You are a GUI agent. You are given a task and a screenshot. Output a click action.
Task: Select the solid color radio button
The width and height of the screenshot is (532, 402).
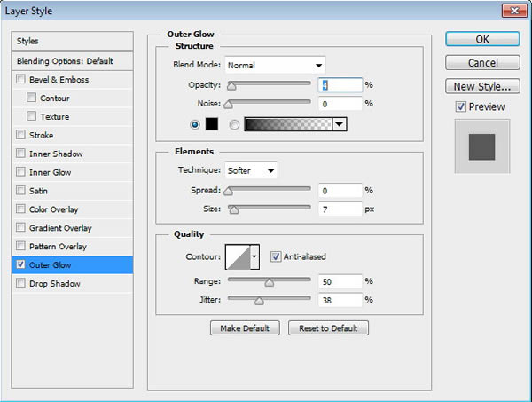(195, 125)
